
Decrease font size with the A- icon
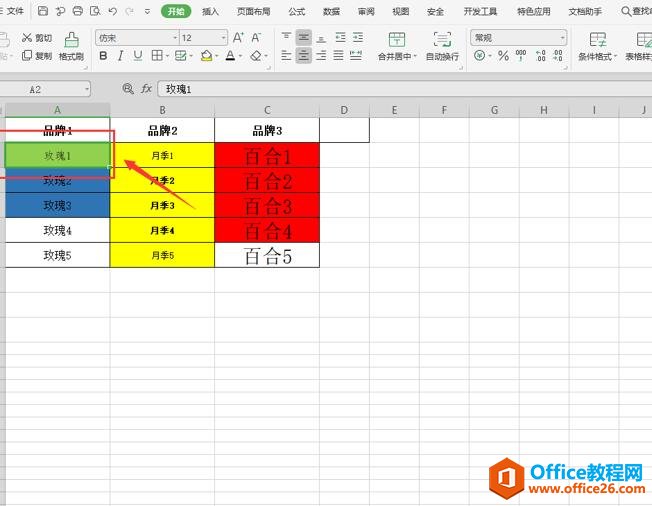click(x=256, y=38)
